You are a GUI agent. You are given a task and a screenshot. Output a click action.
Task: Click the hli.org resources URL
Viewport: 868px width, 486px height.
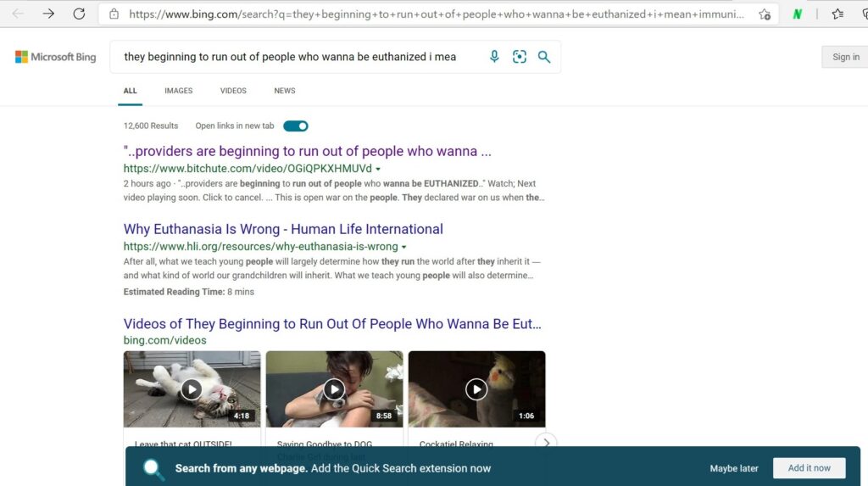[261, 247]
